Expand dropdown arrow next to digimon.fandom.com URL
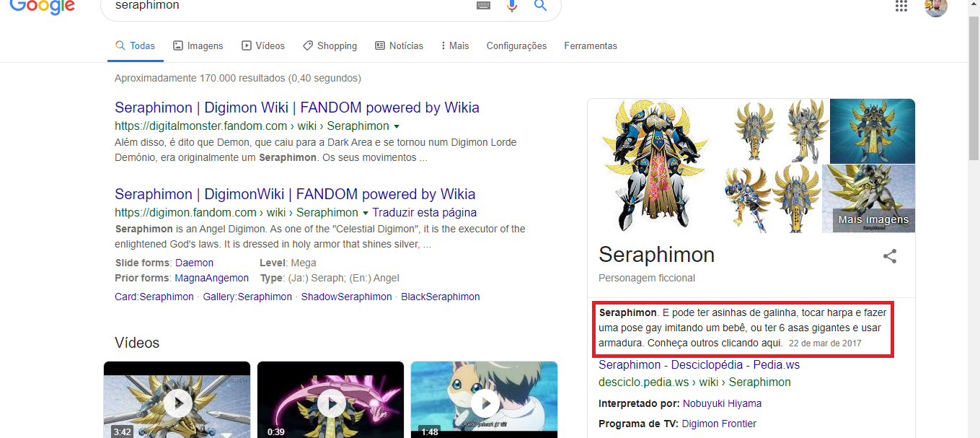The image size is (980, 438). pos(366,213)
